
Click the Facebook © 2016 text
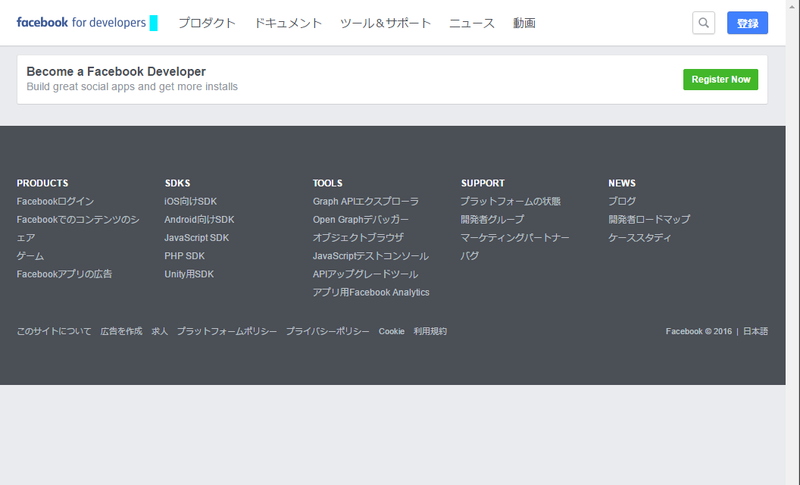698,331
